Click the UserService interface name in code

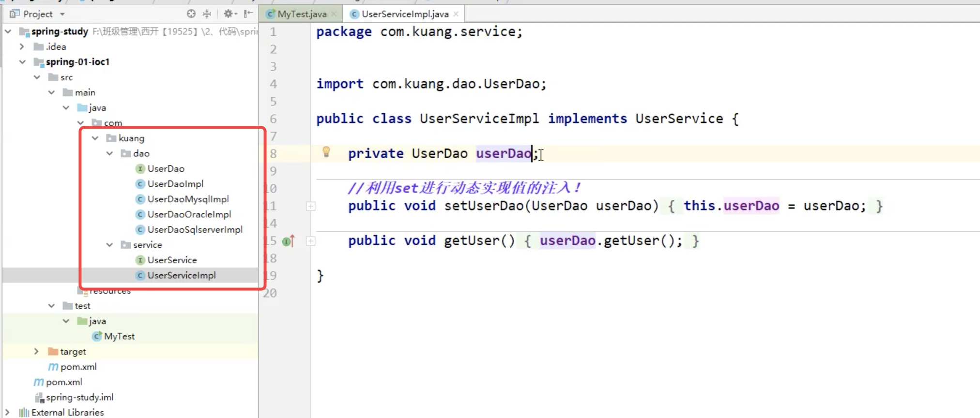click(x=679, y=119)
